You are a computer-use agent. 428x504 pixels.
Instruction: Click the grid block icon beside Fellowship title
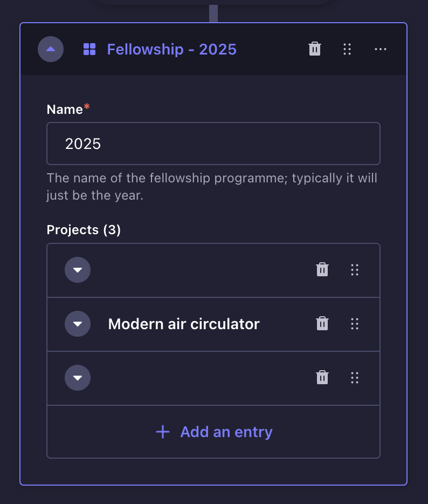(89, 49)
